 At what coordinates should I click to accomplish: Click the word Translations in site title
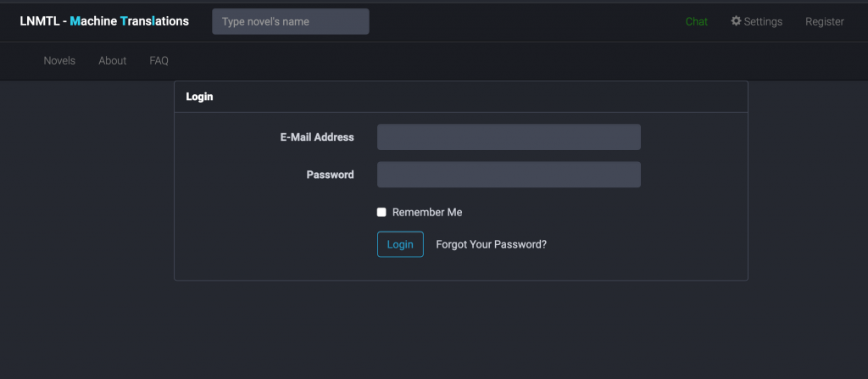[x=155, y=21]
